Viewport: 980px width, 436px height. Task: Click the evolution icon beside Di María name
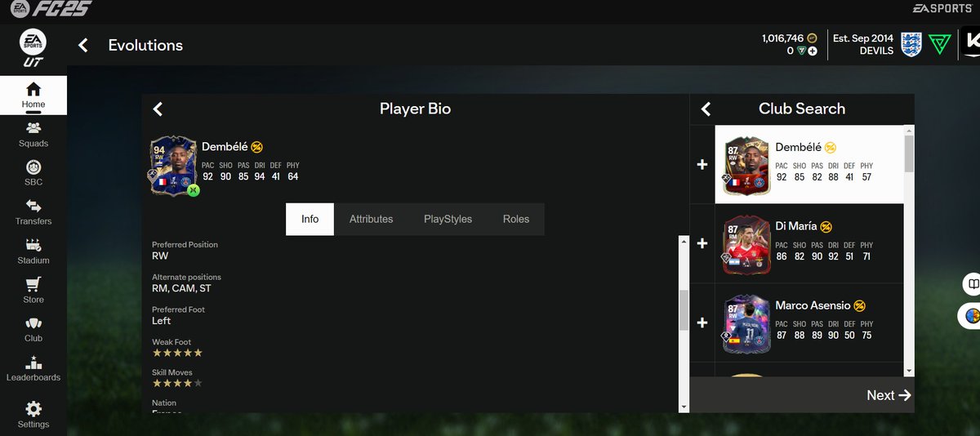(826, 226)
